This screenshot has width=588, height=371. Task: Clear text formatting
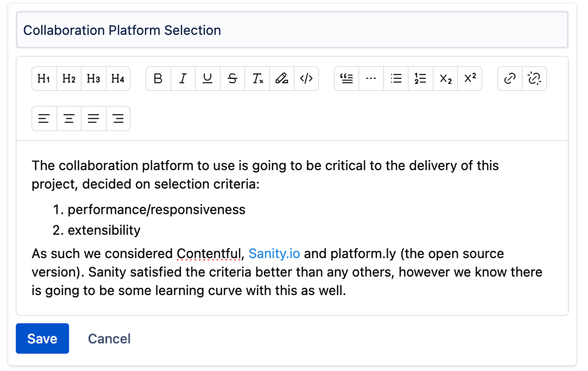click(257, 79)
